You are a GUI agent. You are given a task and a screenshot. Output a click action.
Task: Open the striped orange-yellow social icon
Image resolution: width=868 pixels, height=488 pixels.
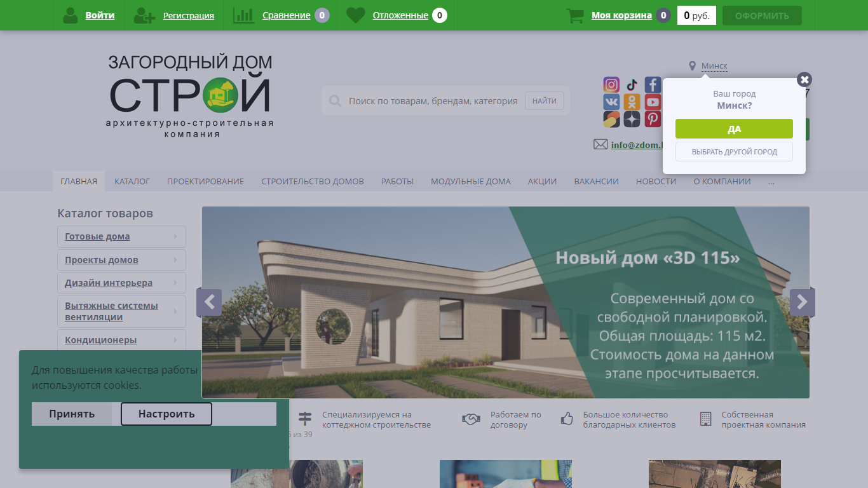point(611,119)
